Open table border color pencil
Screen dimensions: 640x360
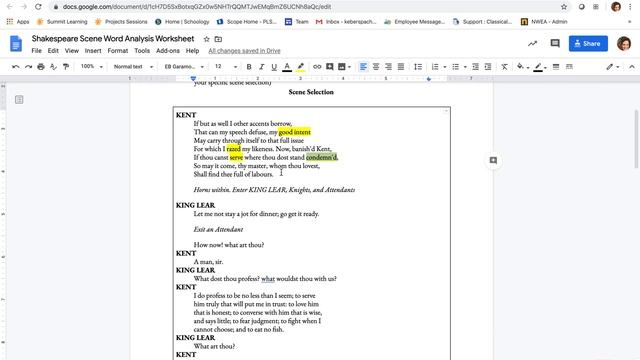(540, 67)
